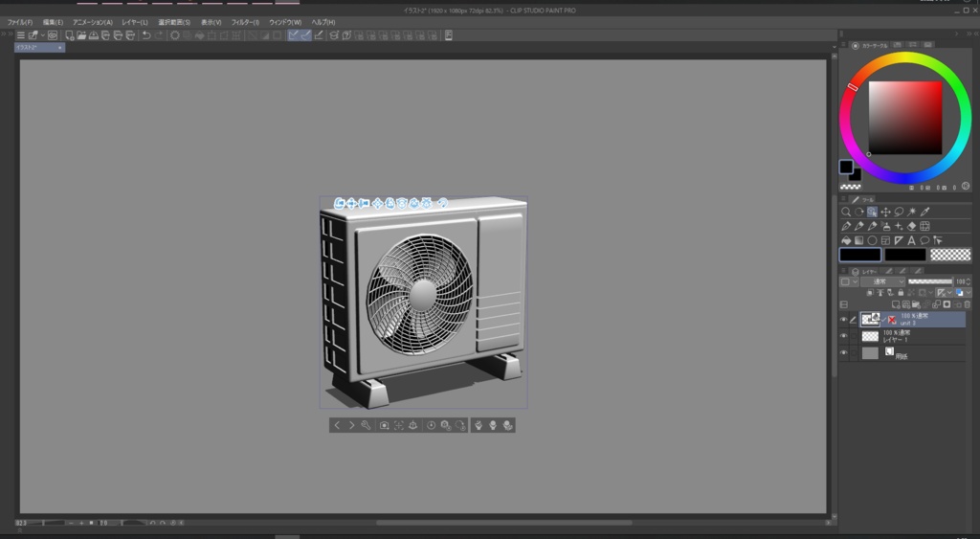The width and height of the screenshot is (980, 539).
Task: Open the フィルター(I) menu
Action: pyautogui.click(x=245, y=23)
